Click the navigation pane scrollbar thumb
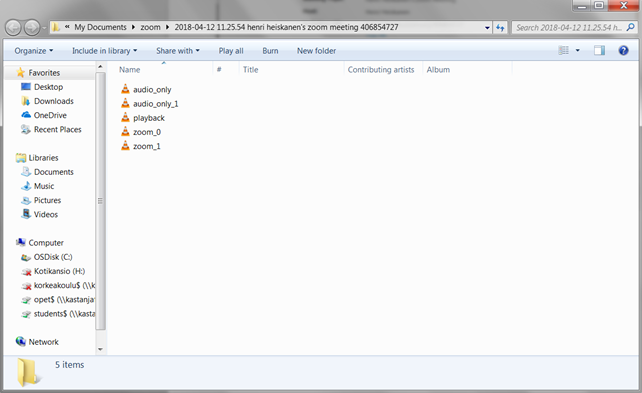 (x=100, y=201)
